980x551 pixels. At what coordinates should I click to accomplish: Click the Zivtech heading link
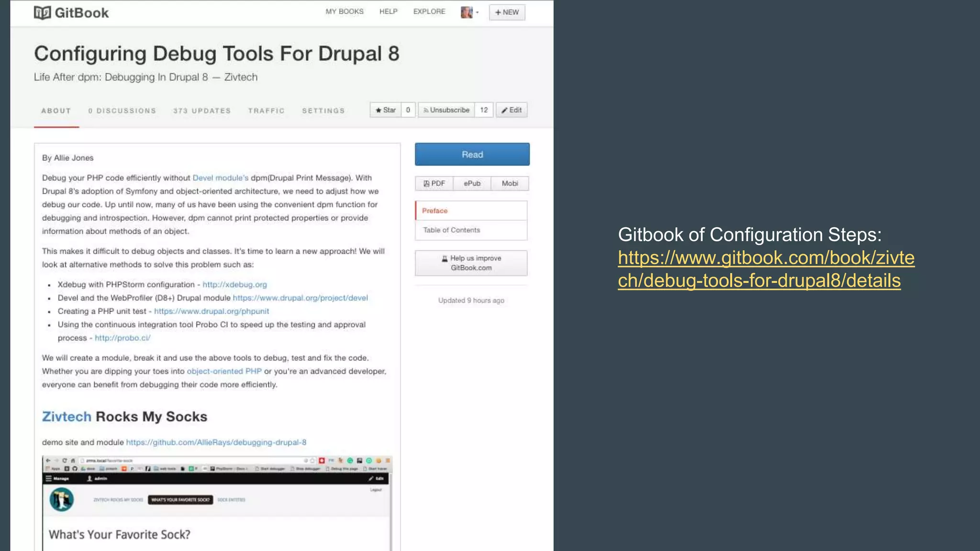(x=67, y=417)
